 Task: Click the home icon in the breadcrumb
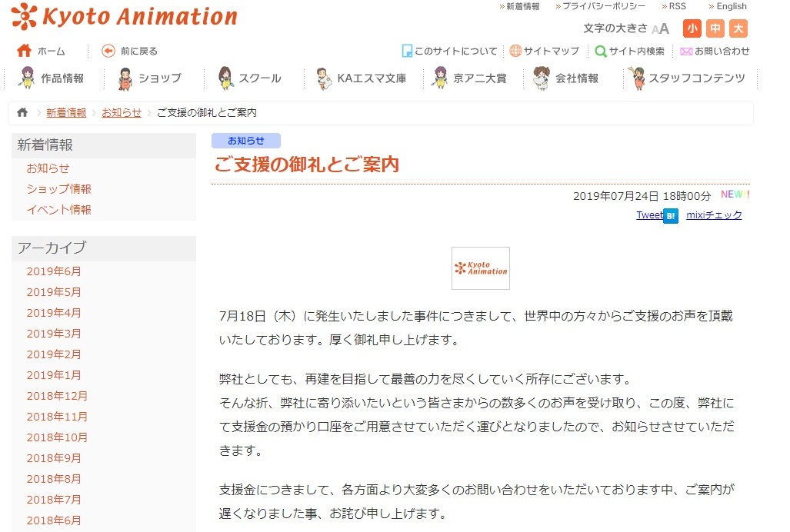[22, 113]
